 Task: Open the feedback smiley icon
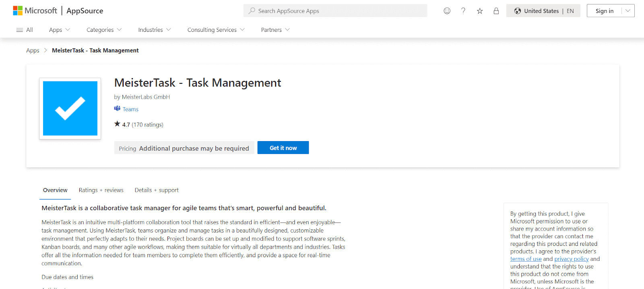click(447, 11)
